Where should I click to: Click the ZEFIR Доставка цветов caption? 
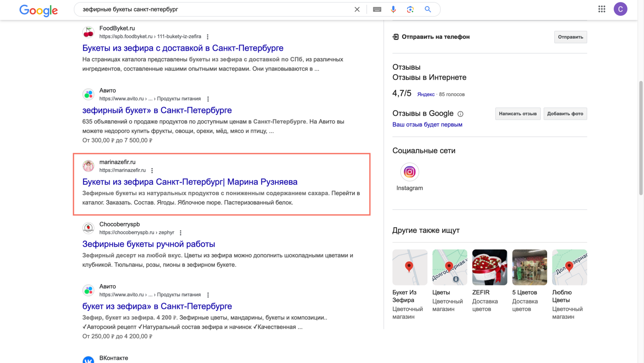[x=485, y=301]
